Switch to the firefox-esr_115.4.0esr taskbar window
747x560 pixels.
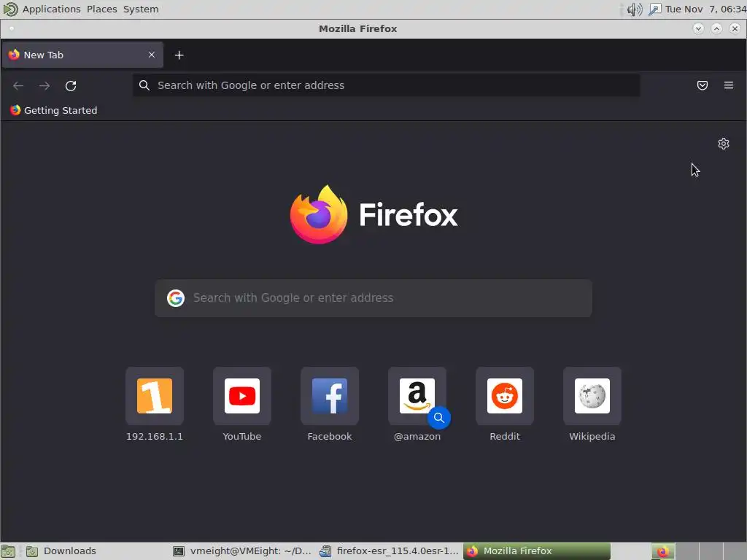pos(389,551)
